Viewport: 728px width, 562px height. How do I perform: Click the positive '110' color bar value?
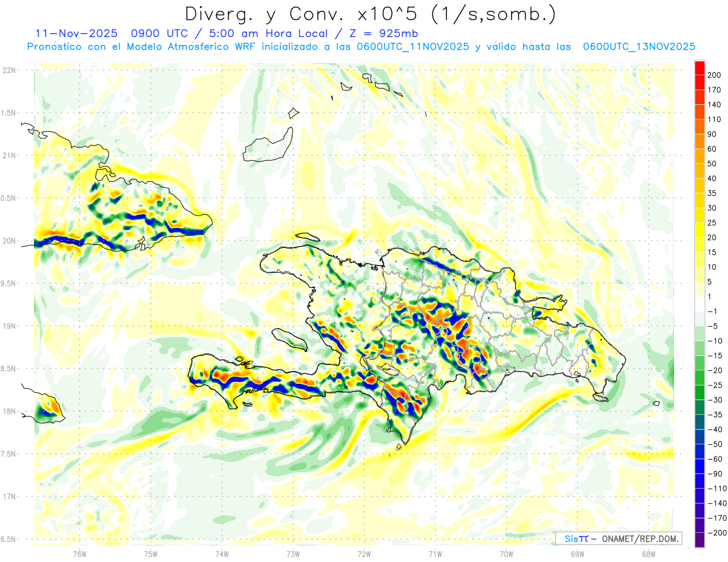715,119
